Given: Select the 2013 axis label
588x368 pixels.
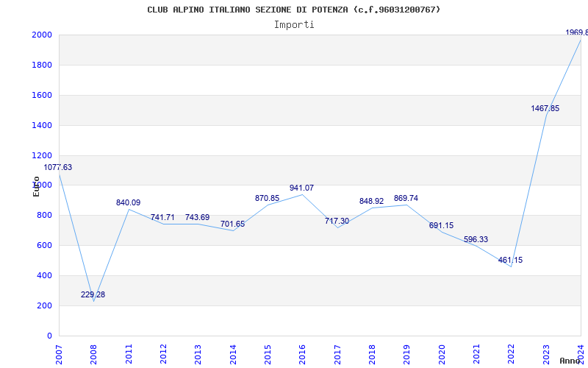Looking at the screenshot, I should tap(198, 355).
